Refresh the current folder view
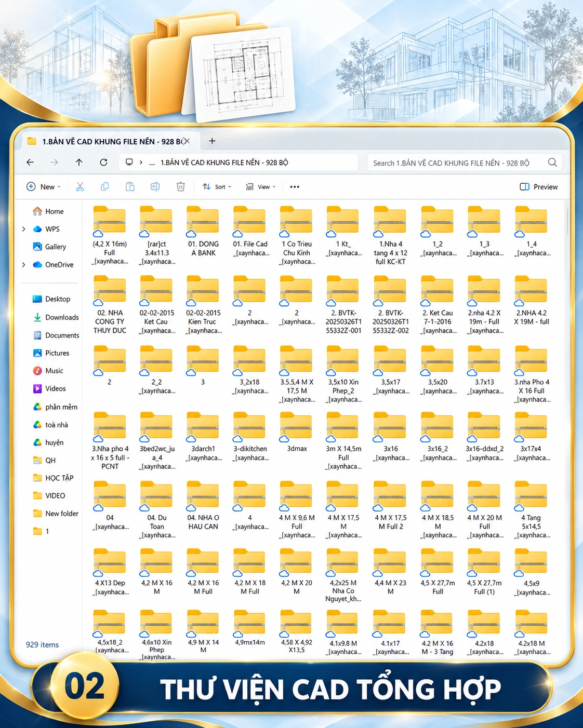 [x=104, y=163]
